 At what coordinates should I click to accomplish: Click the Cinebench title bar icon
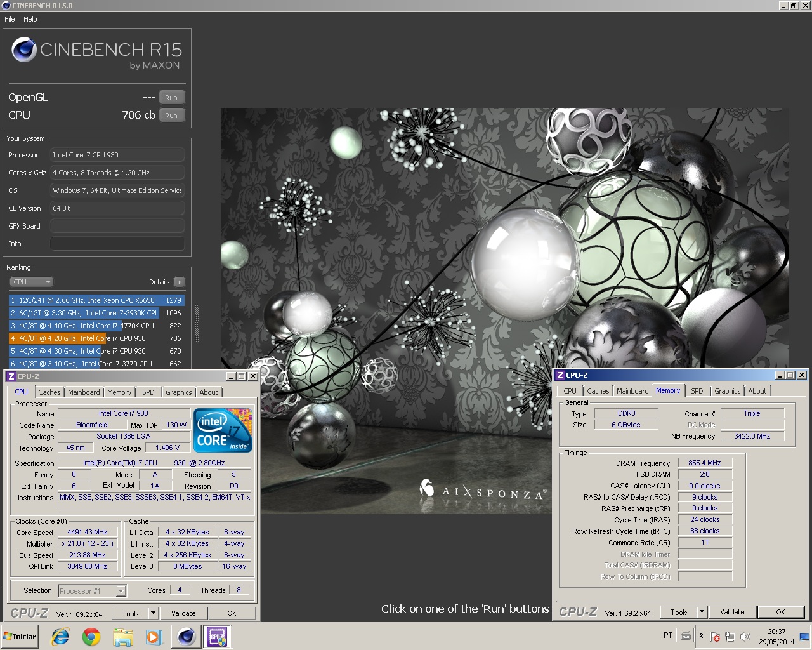point(6,5)
